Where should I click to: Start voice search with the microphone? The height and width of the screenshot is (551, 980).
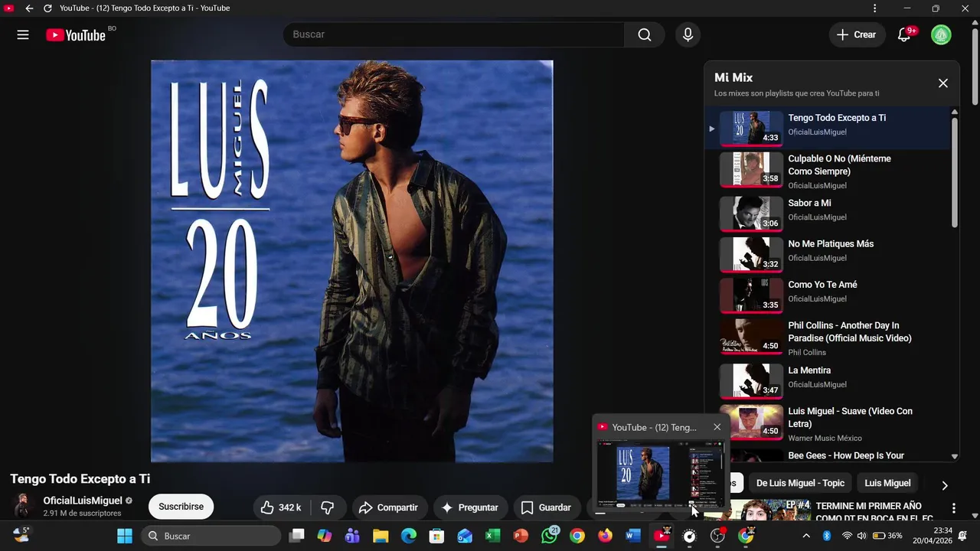(x=688, y=34)
